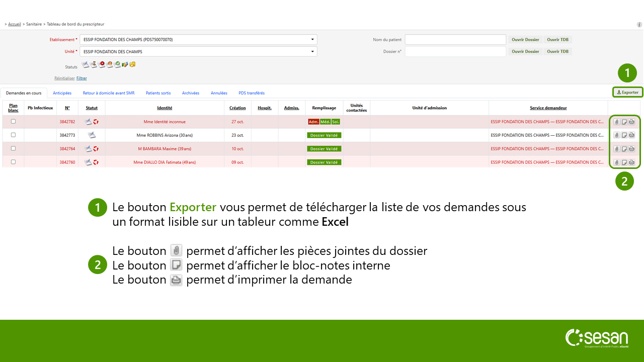Print the request for M BAMBARA Maxime
Image resolution: width=644 pixels, height=362 pixels.
click(631, 149)
